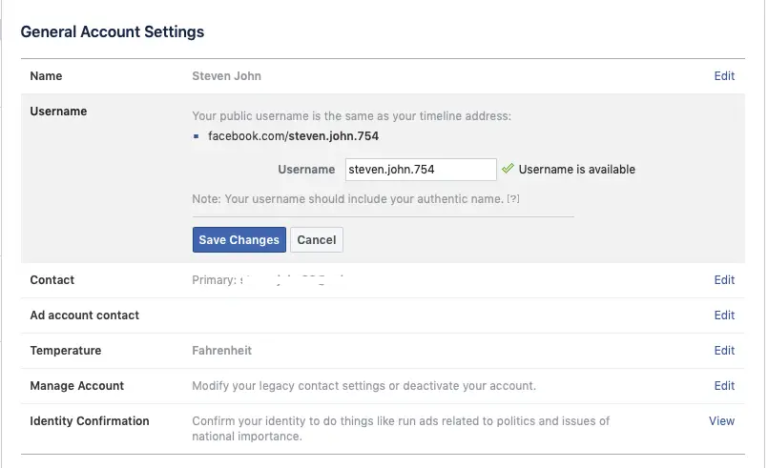Click into the Username text field

420,170
